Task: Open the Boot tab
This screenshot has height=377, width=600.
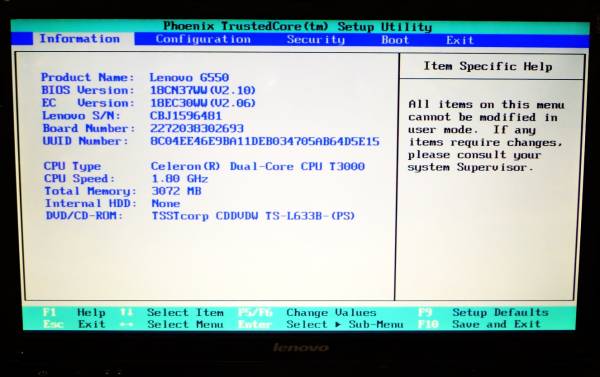Action: point(395,40)
